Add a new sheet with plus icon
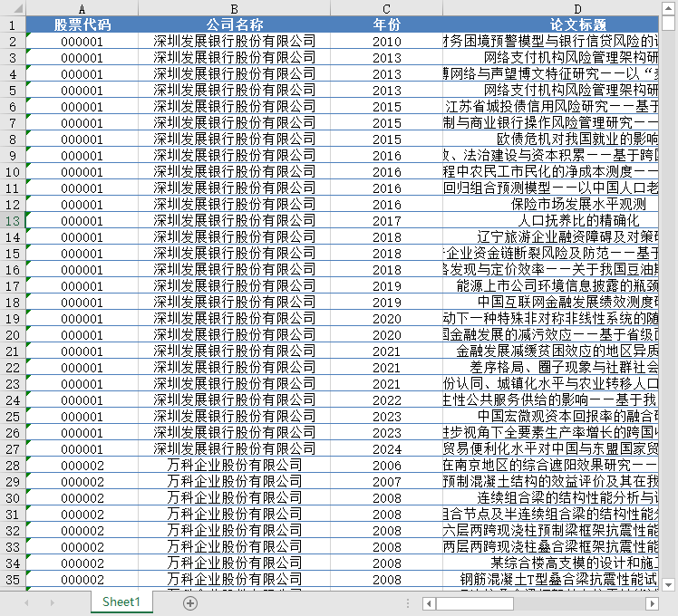This screenshot has width=678, height=616. coord(190,603)
